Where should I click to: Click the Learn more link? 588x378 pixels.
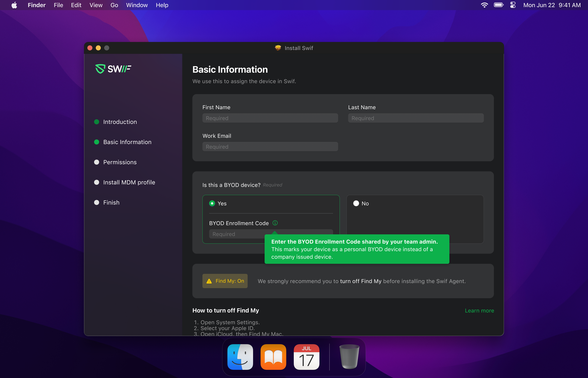click(x=479, y=311)
